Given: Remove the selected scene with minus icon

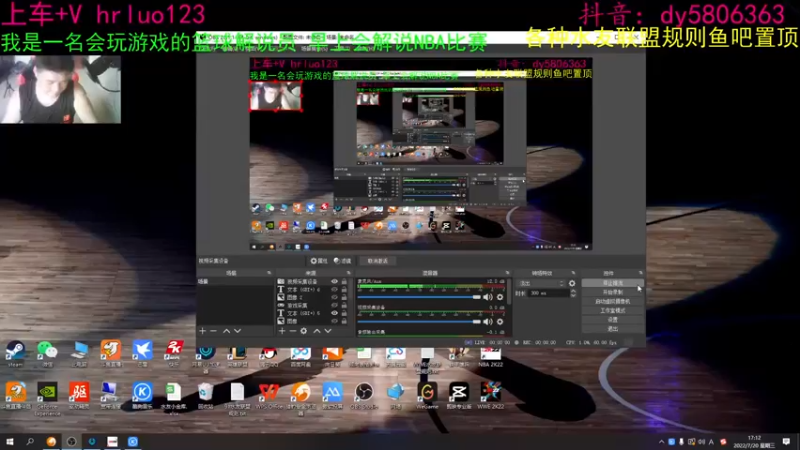Looking at the screenshot, I should pyautogui.click(x=213, y=331).
